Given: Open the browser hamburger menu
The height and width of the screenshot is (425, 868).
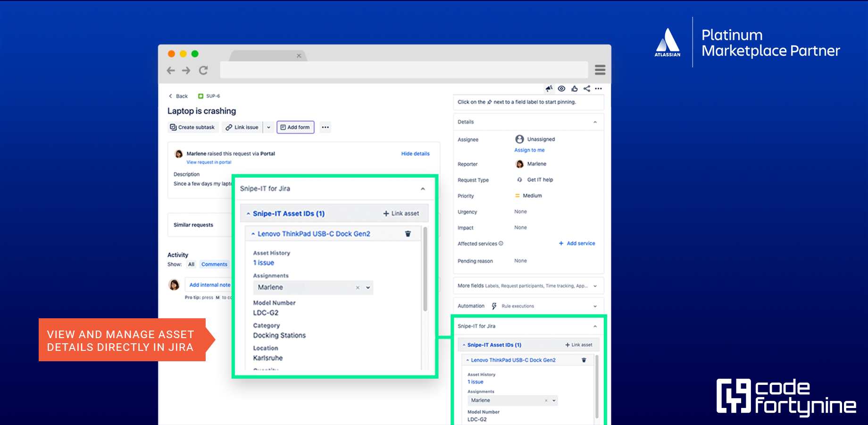Looking at the screenshot, I should [x=600, y=70].
